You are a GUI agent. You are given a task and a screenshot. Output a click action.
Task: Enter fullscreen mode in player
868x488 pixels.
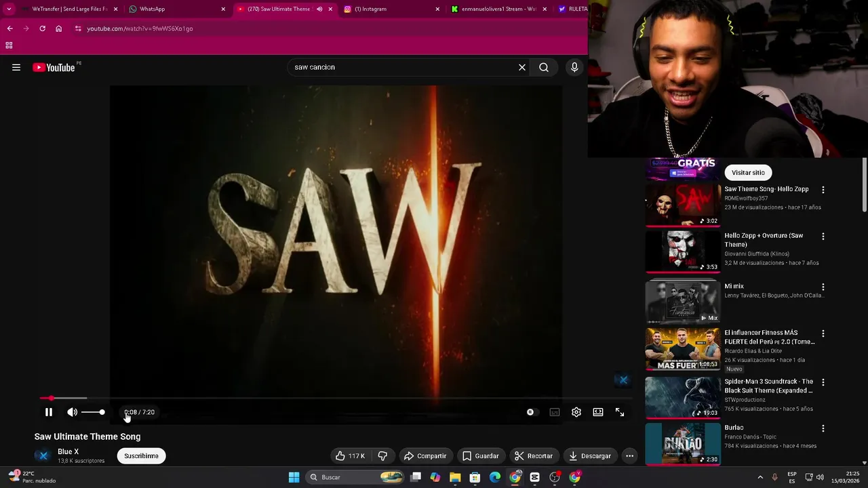(620, 412)
